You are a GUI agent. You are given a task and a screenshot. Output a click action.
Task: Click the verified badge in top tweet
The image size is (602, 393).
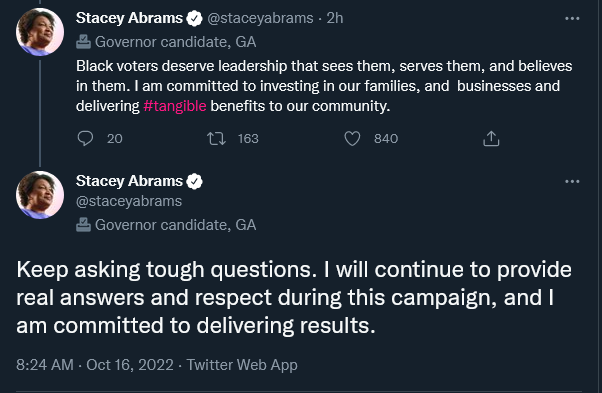(194, 18)
